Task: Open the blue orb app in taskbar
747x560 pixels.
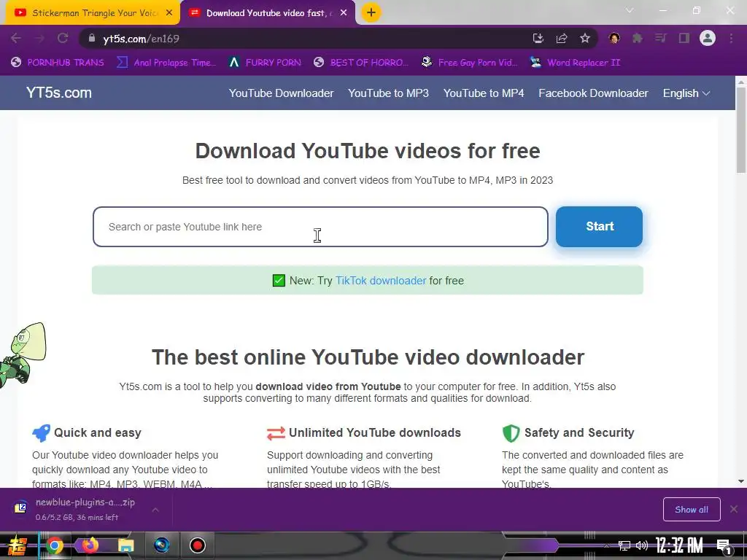Action: pyautogui.click(x=162, y=545)
